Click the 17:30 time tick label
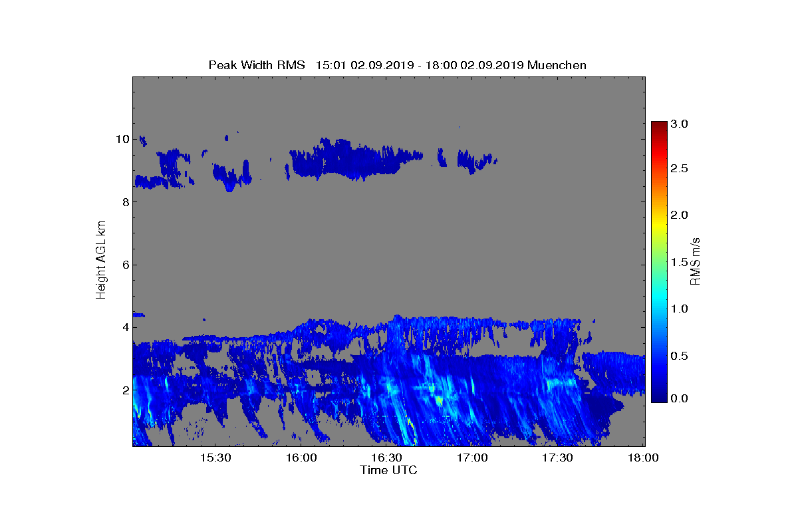 click(x=558, y=458)
